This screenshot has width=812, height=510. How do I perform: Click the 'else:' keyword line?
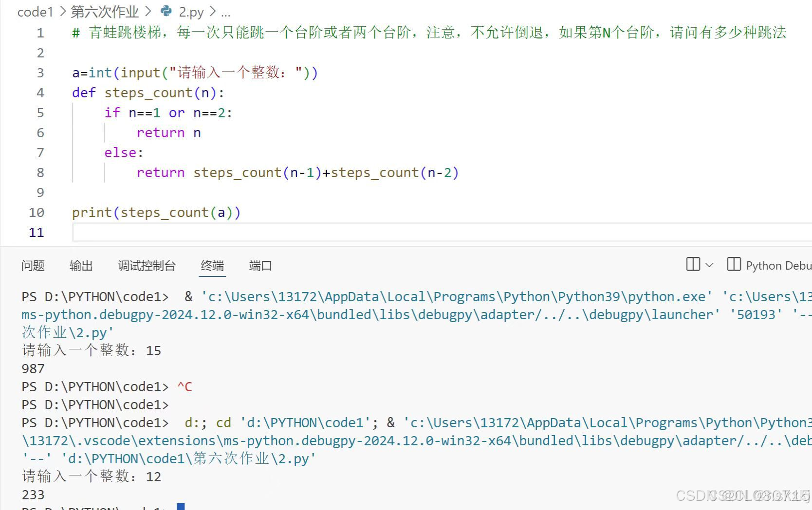pos(124,153)
